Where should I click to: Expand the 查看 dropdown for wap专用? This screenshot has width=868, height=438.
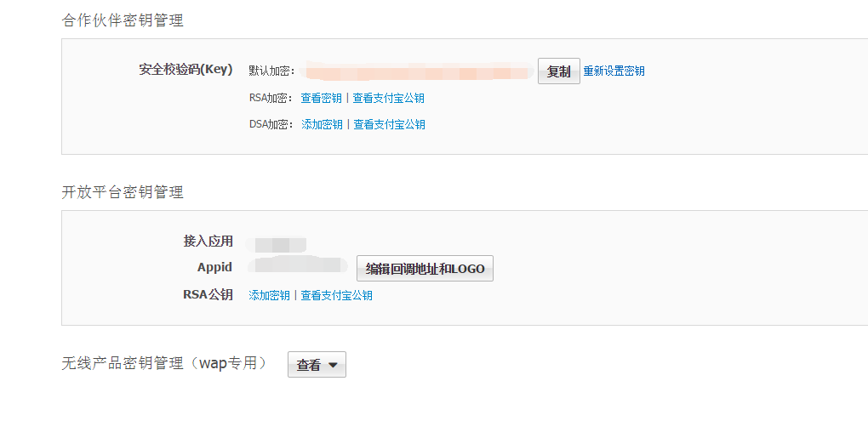pos(317,365)
